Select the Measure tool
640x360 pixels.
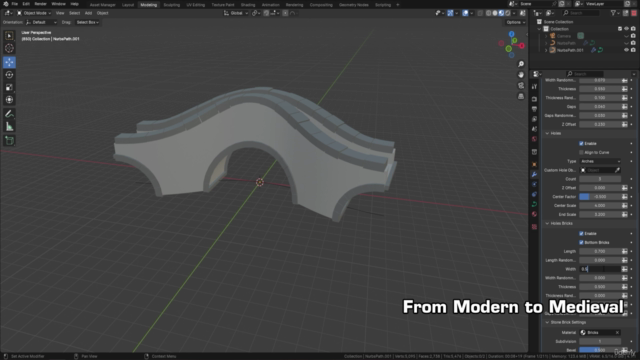tap(9, 127)
